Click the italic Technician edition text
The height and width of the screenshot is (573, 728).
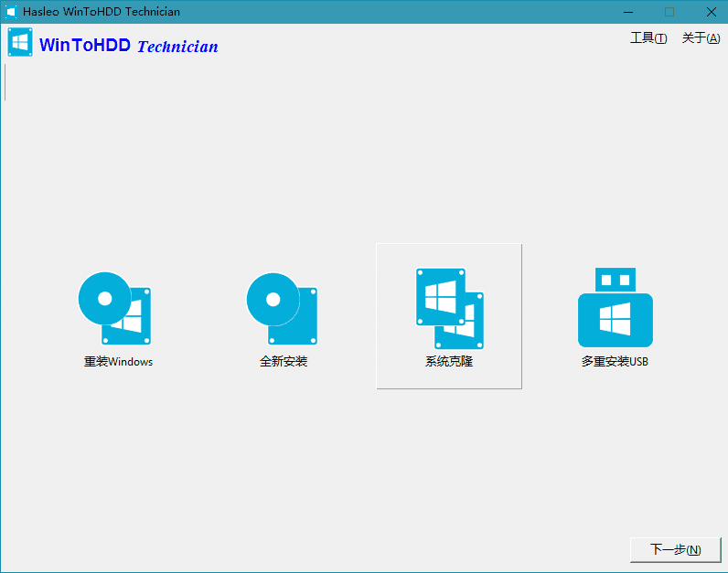pyautogui.click(x=177, y=47)
